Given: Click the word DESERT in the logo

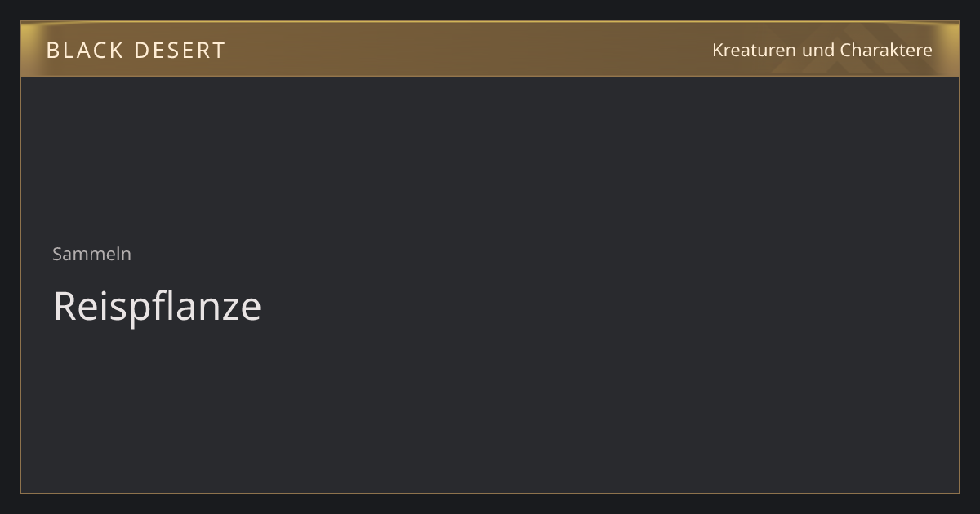Looking at the screenshot, I should [x=180, y=51].
